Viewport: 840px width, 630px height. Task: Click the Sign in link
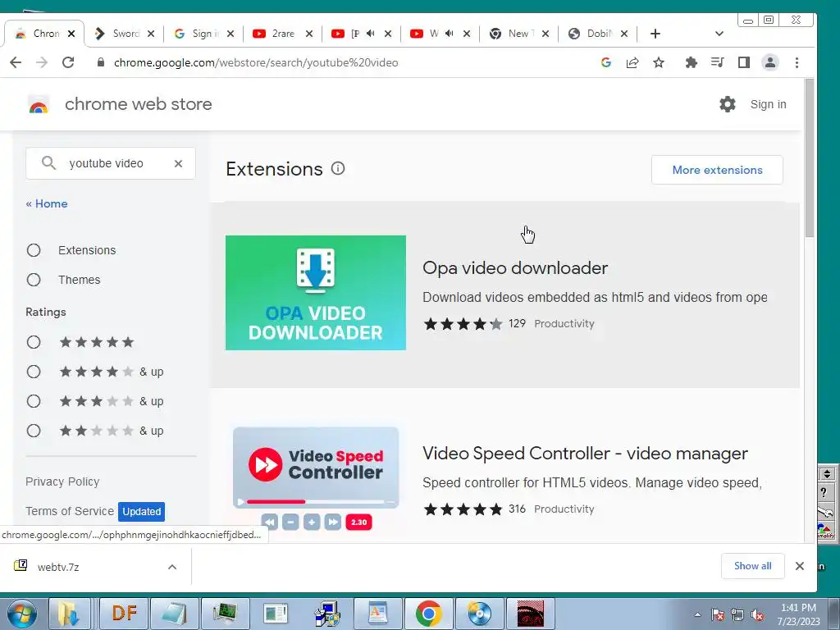pyautogui.click(x=768, y=104)
